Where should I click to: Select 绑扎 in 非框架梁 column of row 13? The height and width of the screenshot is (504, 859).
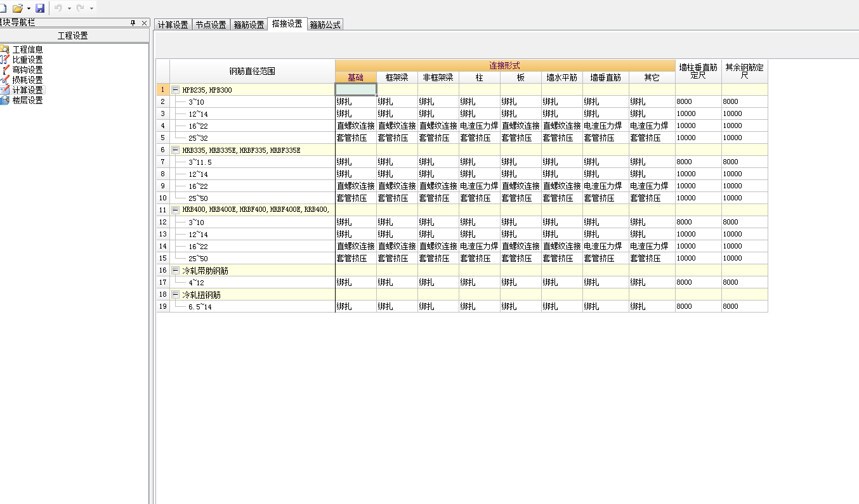pos(438,234)
